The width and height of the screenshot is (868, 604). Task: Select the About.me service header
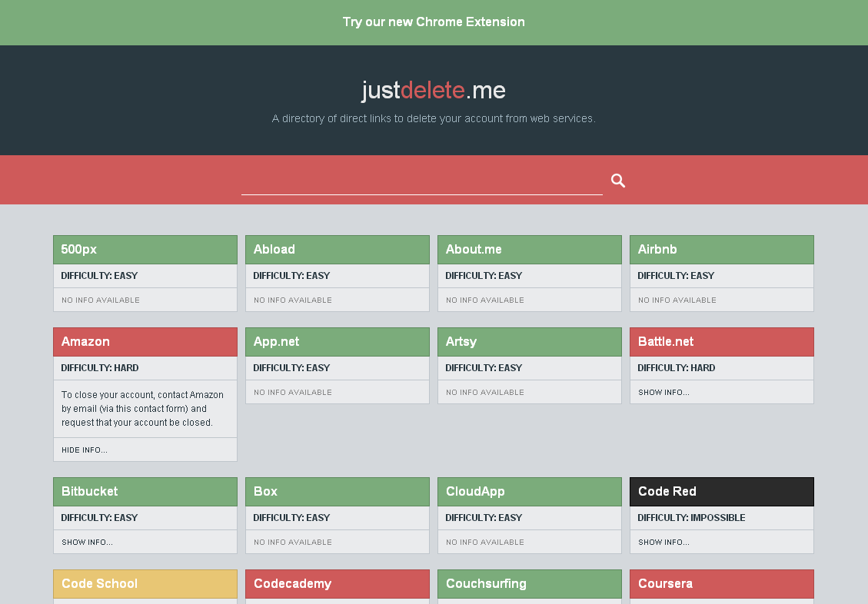coord(529,250)
